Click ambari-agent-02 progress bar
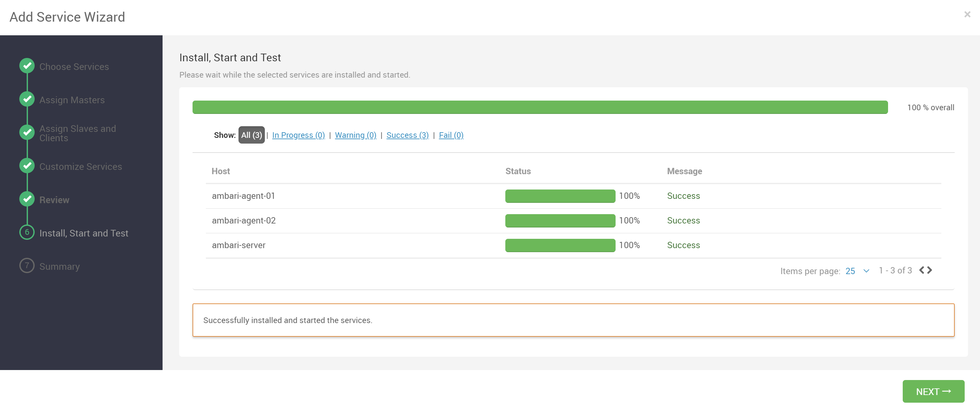The height and width of the screenshot is (407, 980). [560, 220]
